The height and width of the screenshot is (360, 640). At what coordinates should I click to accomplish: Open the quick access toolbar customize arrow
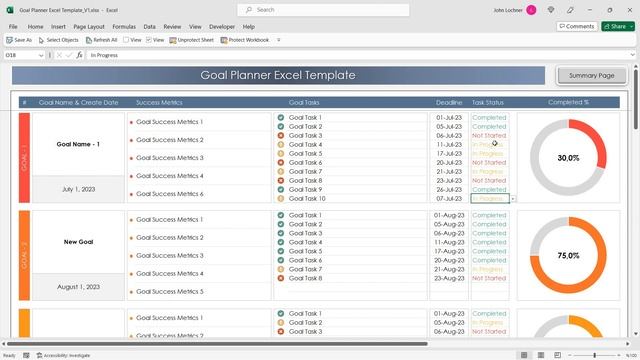(x=279, y=40)
